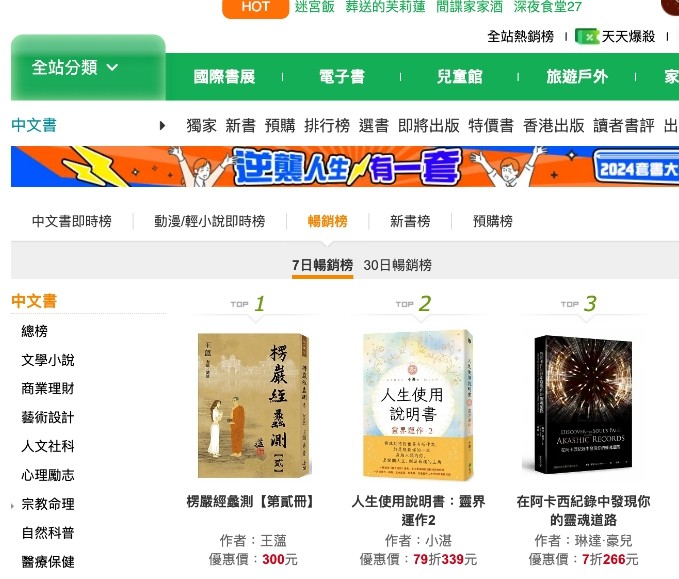Click author link 琳達·豪兒
This screenshot has width=679, height=579.
click(x=603, y=540)
